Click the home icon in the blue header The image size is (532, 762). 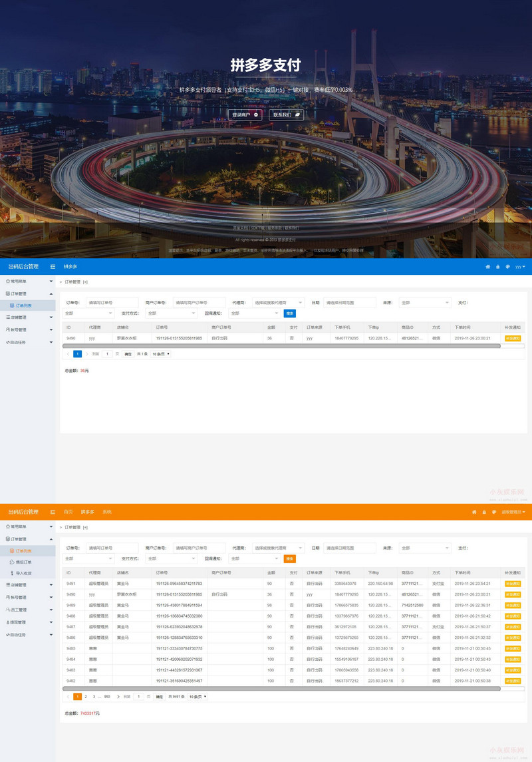pos(488,267)
